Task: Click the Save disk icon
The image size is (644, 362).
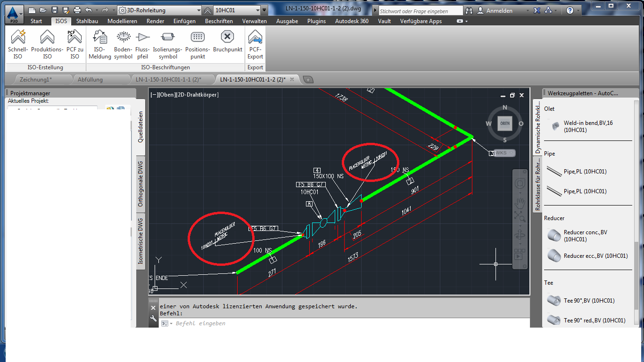Action: (x=55, y=10)
